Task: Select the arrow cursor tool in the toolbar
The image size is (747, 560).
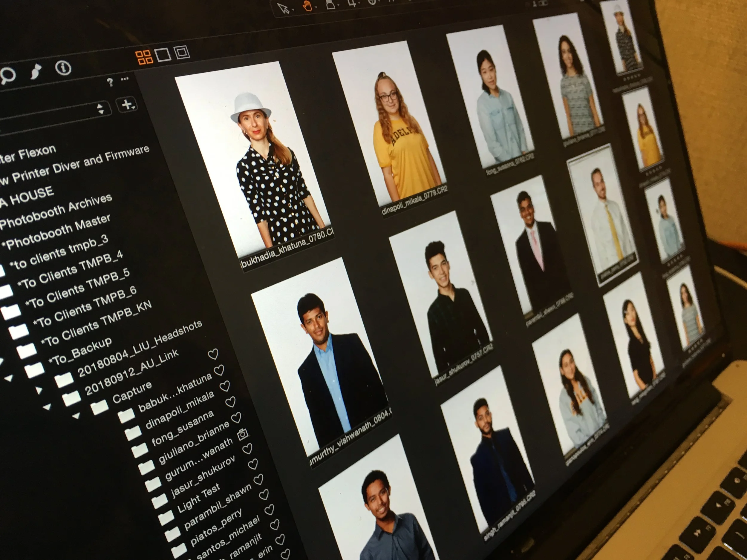Action: point(283,7)
